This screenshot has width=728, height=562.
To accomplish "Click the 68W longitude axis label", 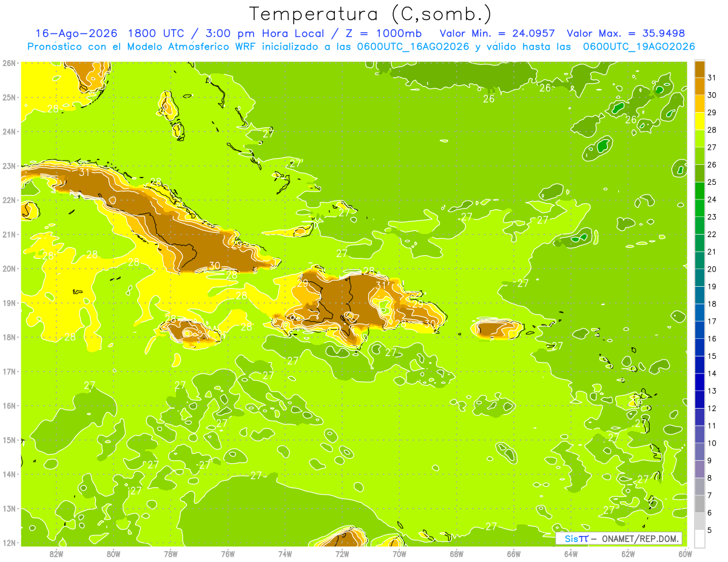I will [456, 554].
